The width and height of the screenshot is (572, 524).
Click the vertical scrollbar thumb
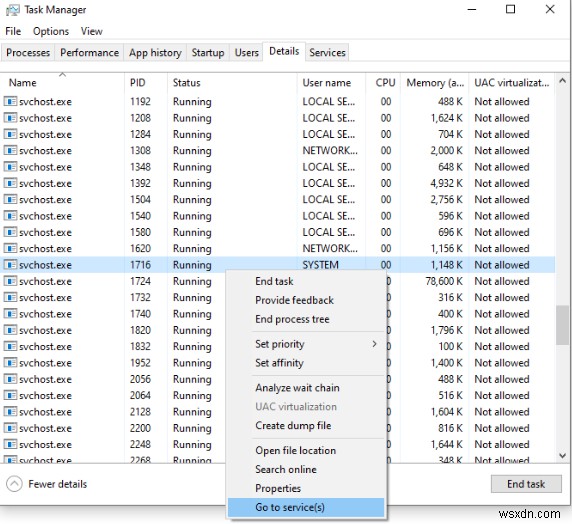[x=563, y=325]
